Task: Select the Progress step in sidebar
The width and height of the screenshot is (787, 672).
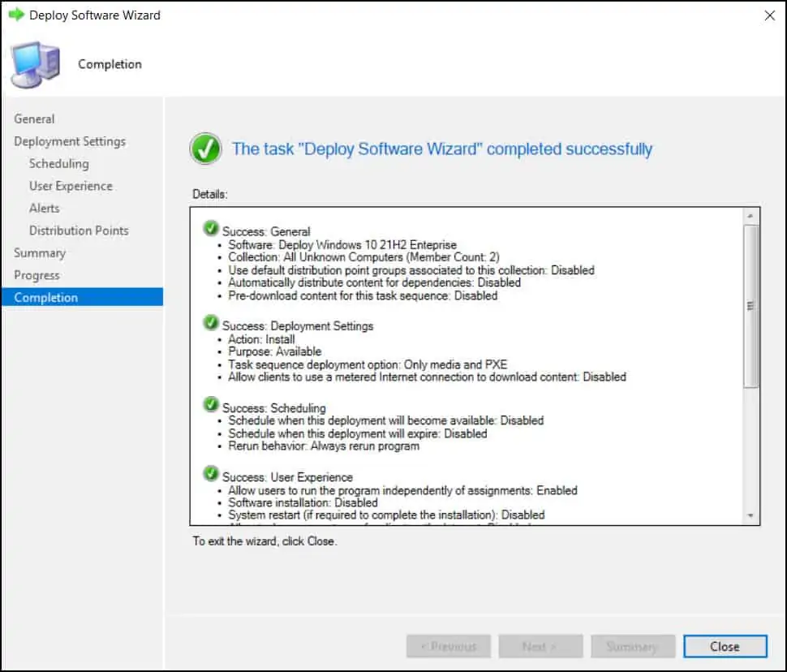Action: click(37, 275)
